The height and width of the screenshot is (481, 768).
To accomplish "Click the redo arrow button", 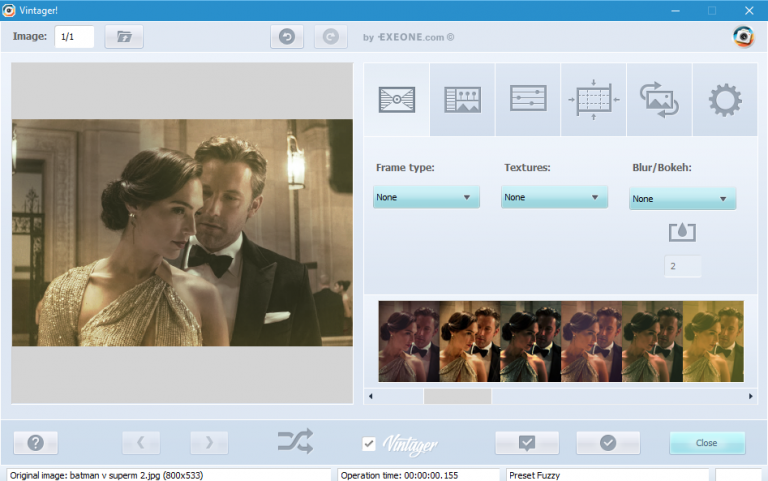I will pyautogui.click(x=331, y=37).
